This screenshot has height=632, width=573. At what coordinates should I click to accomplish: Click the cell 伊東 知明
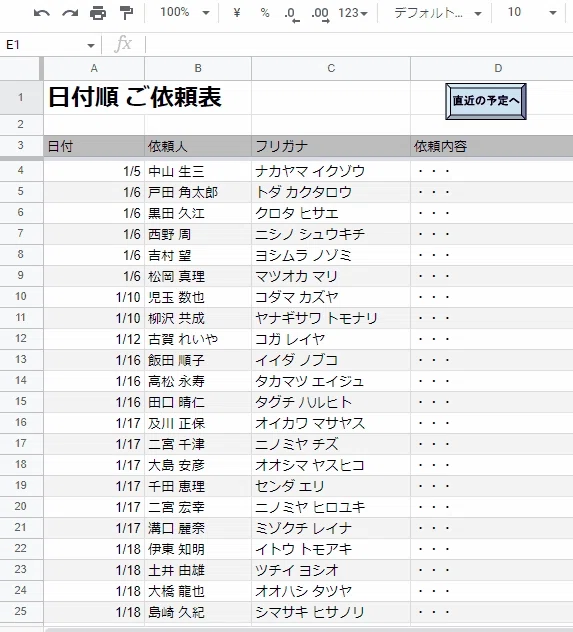[x=198, y=549]
